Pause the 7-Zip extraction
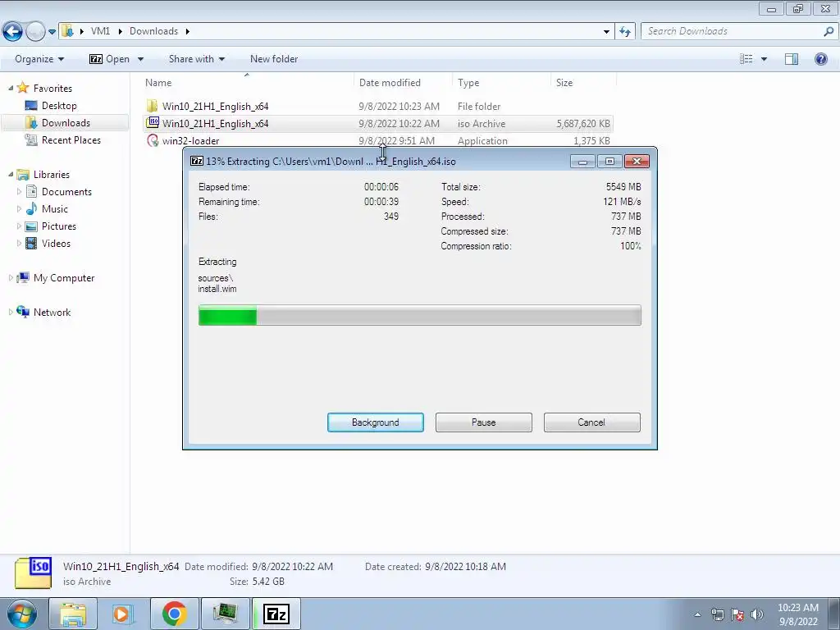Viewport: 840px width, 630px height. coord(484,422)
